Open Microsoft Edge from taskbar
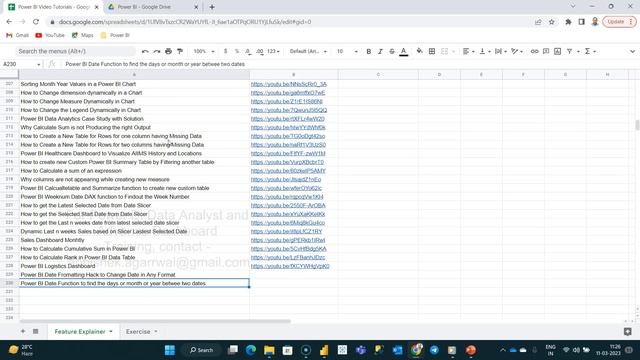640x360 pixels. [x=251, y=350]
